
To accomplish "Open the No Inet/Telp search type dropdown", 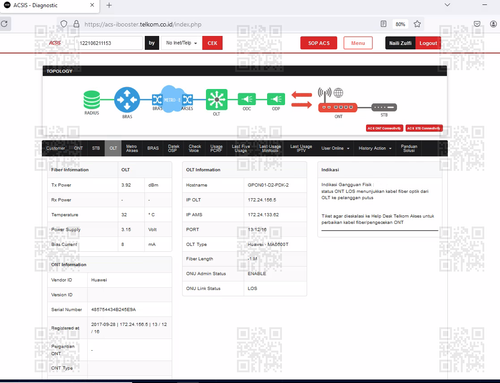I will 182,43.
